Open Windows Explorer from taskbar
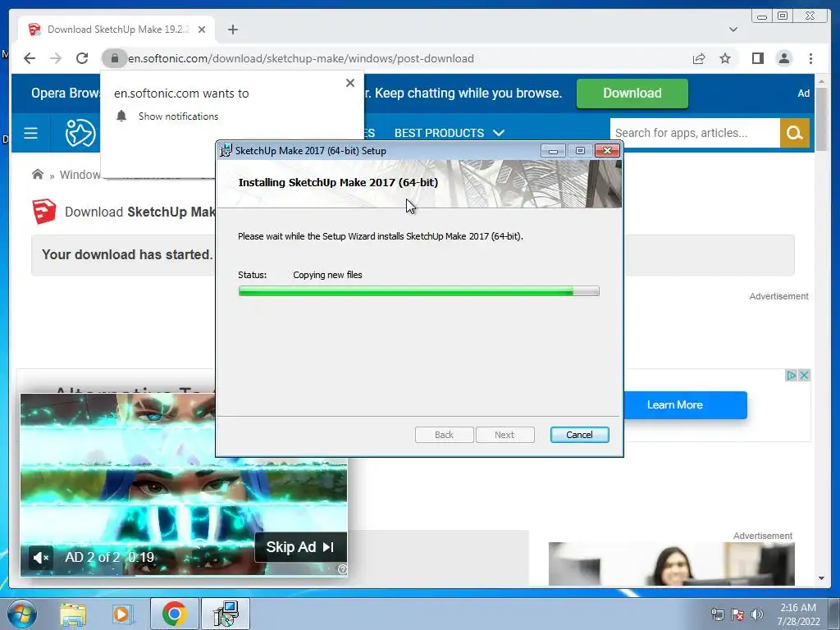Image resolution: width=840 pixels, height=630 pixels. coord(73,614)
